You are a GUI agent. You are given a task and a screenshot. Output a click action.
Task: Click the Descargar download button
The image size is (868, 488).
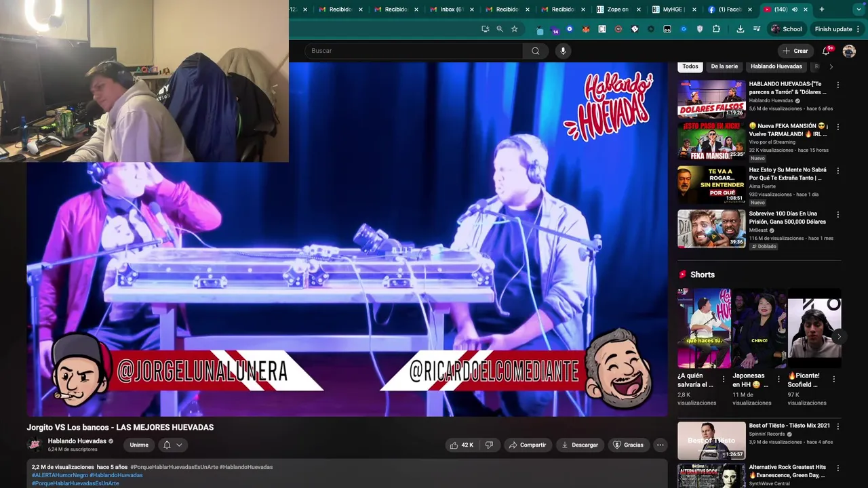(580, 445)
